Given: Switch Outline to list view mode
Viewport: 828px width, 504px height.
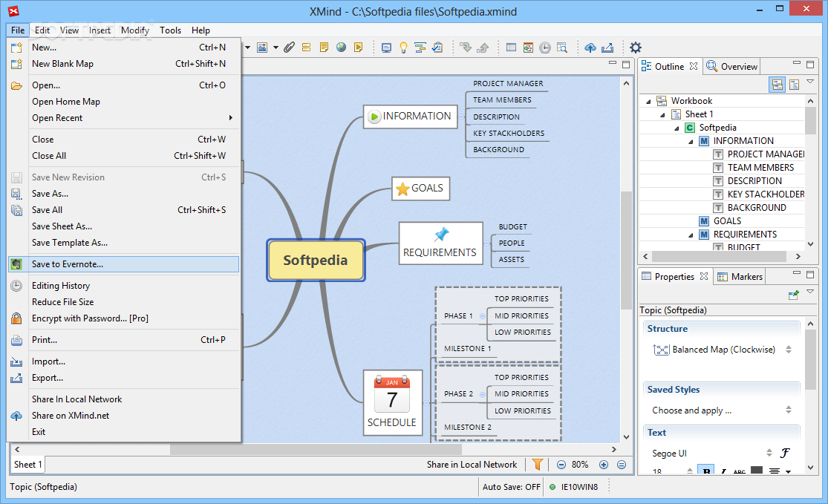Looking at the screenshot, I should tap(794, 85).
